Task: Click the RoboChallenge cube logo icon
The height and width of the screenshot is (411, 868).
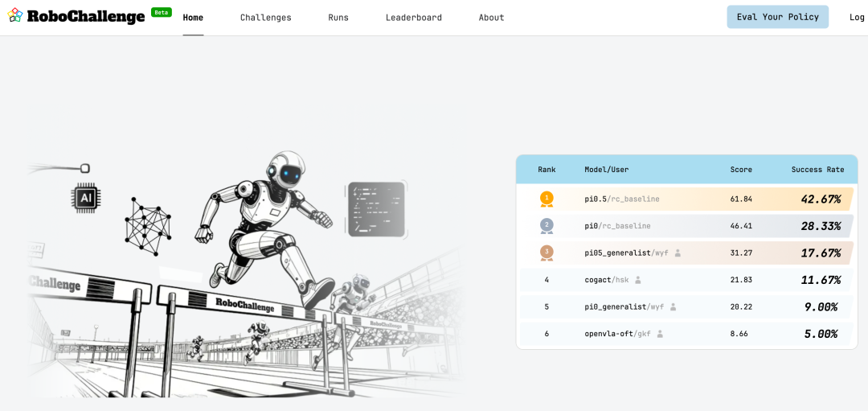Action: (15, 15)
